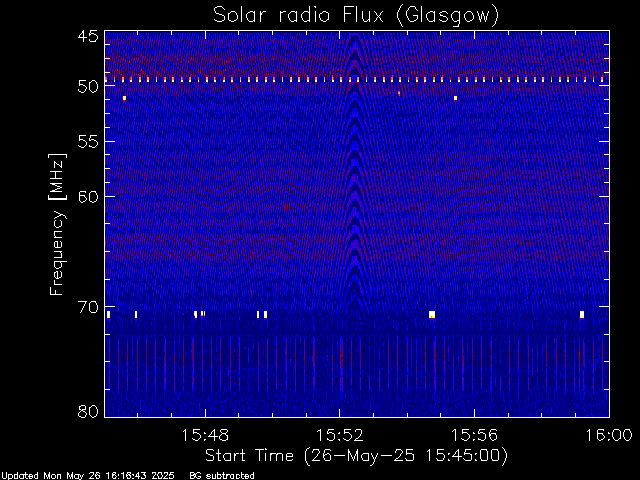Click the "BG subtracted" footer text
640x480 pixels.
tap(222, 476)
